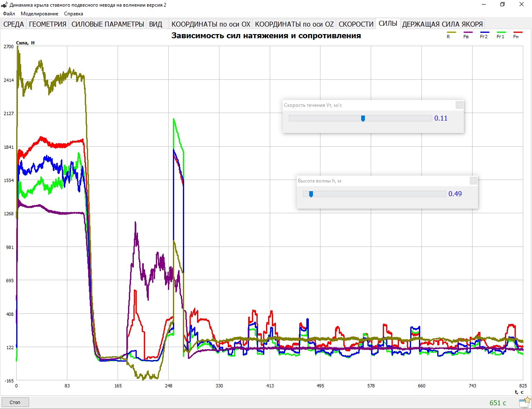This screenshot has width=532, height=409.
Task: Open the Справка menu
Action: click(74, 14)
